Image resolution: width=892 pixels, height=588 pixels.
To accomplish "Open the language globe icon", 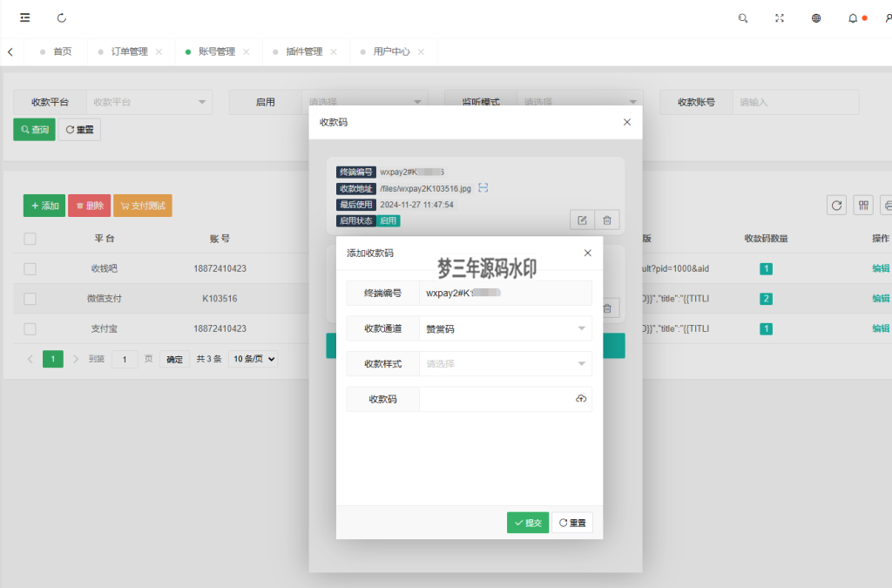I will (x=815, y=18).
